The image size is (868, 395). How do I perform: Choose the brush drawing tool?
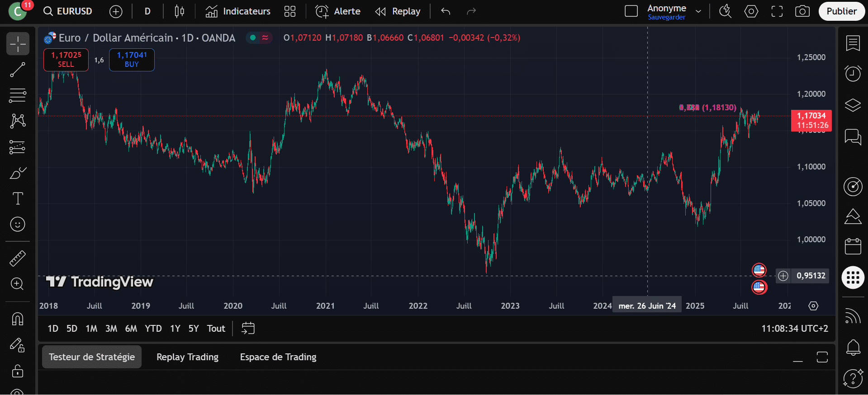(18, 173)
